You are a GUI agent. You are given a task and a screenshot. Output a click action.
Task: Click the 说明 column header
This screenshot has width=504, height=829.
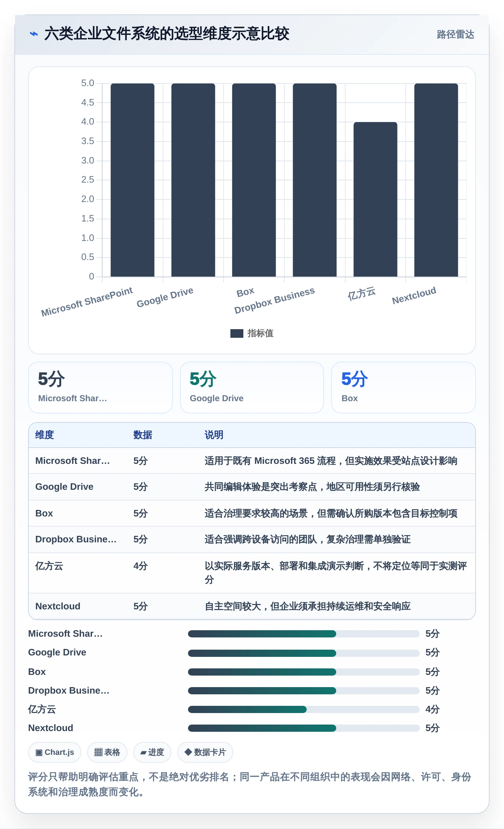click(214, 435)
